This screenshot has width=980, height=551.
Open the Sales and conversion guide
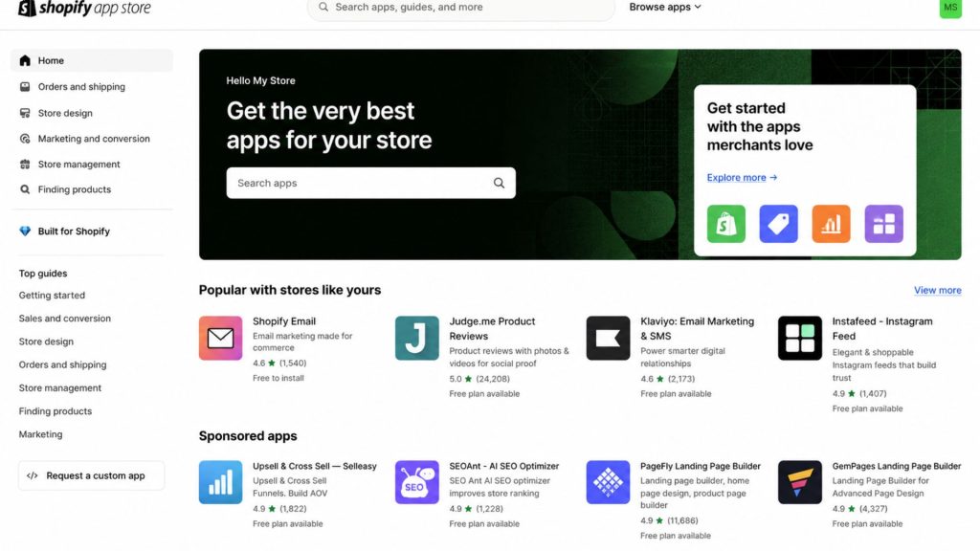pos(65,318)
